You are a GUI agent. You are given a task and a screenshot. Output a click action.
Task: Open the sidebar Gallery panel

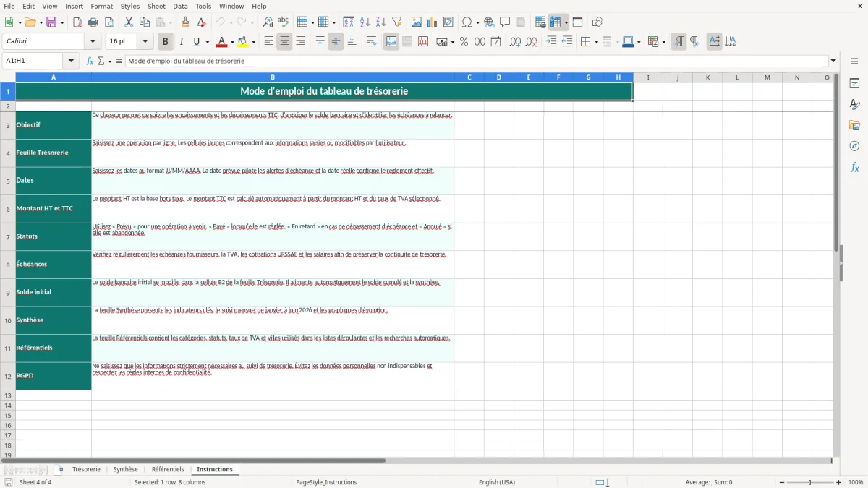(854, 125)
